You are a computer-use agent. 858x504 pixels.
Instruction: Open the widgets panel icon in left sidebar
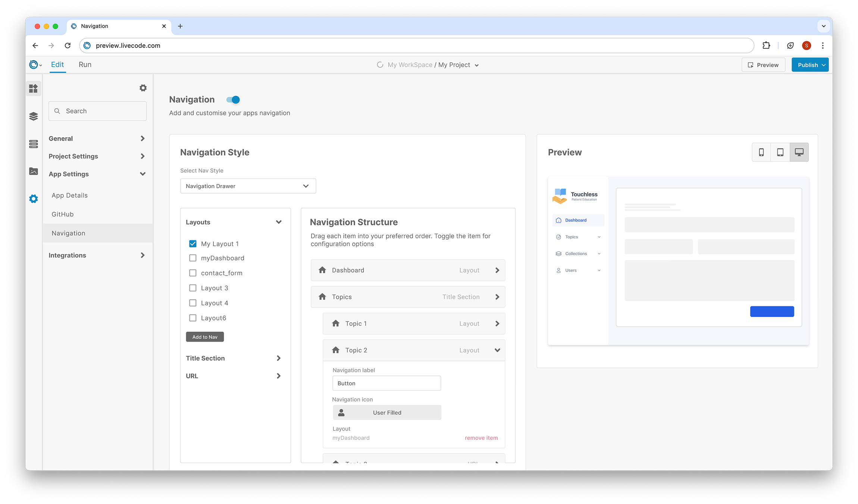pos(34,88)
